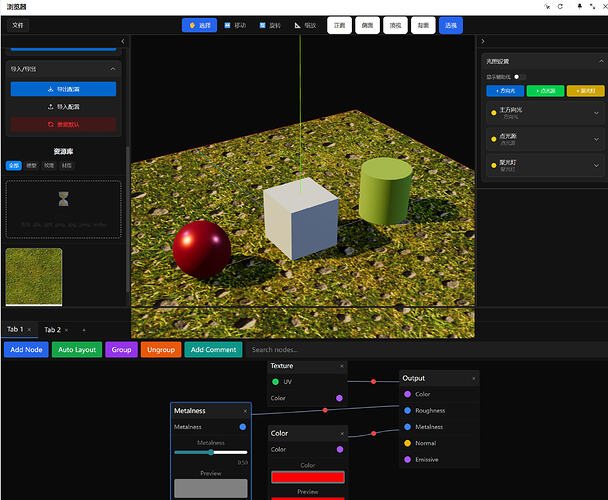Viewport: 608px width, 500px height.
Task: Switch to the 移动 move tool
Action: (235, 25)
